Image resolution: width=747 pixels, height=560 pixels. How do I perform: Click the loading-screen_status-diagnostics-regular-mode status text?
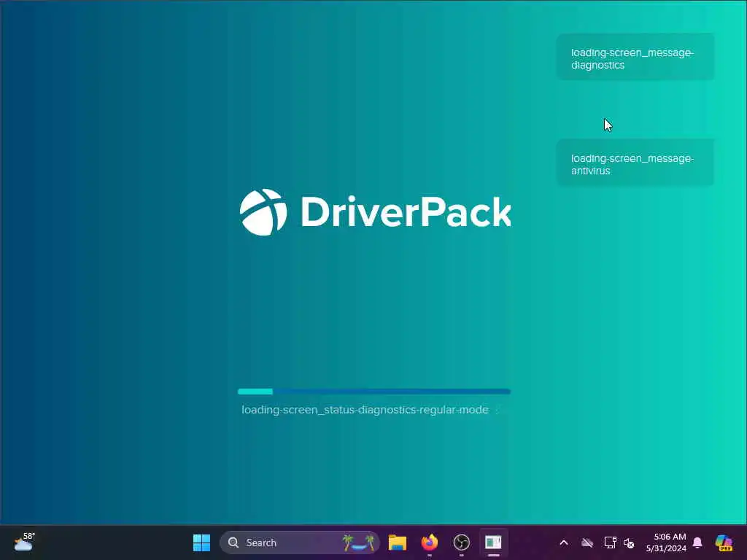365,410
